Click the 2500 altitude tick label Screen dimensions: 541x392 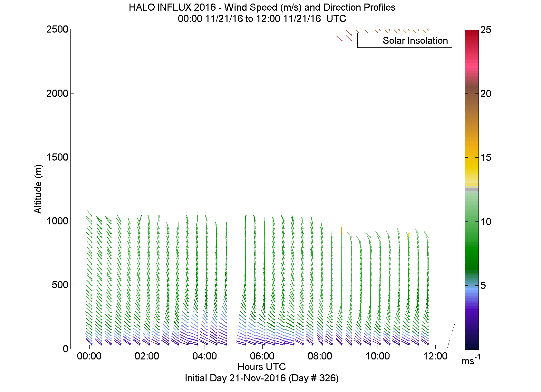click(57, 30)
